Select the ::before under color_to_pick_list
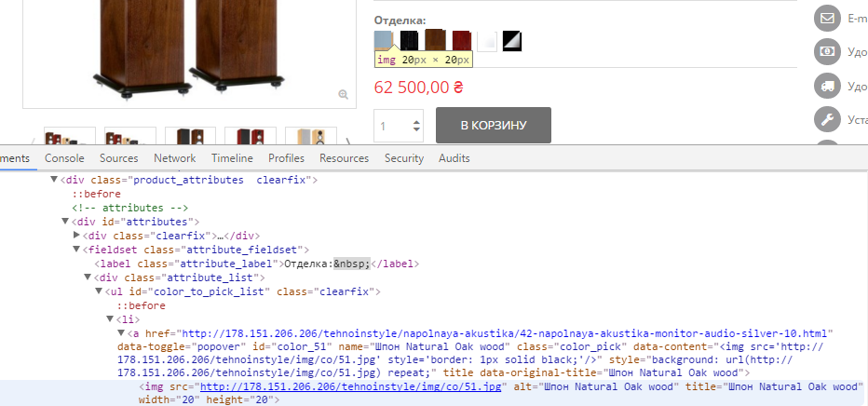The width and height of the screenshot is (868, 406). [x=141, y=304]
